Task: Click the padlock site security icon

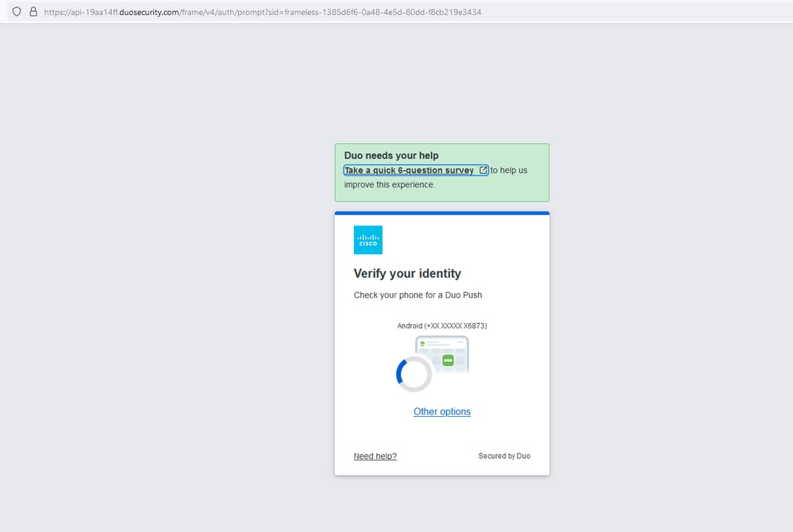Action: [x=33, y=12]
